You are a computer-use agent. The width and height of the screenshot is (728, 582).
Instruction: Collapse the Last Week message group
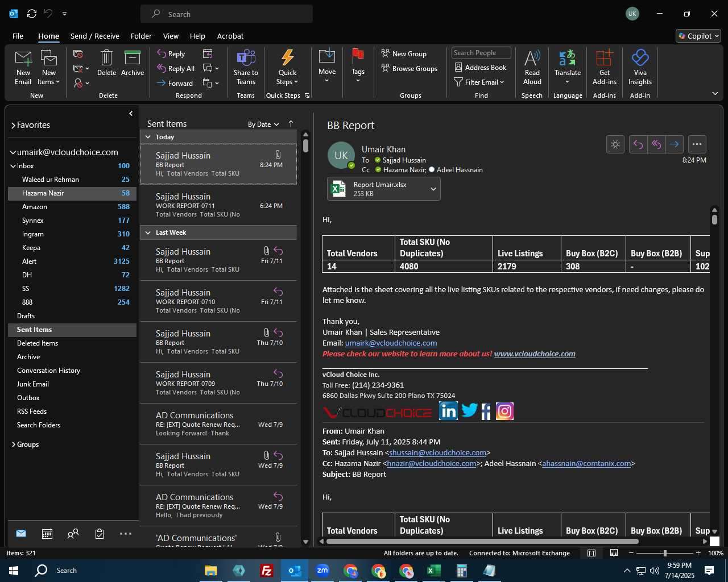pyautogui.click(x=148, y=232)
